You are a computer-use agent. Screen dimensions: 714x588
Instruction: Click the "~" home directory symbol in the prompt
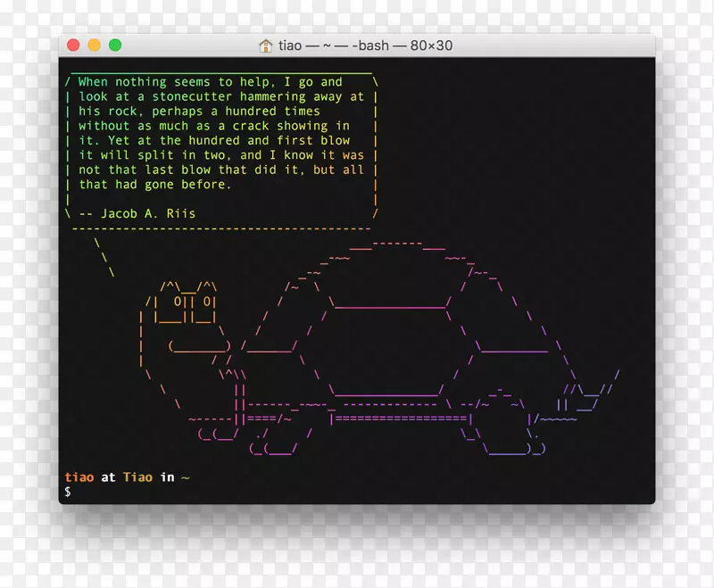(x=185, y=476)
